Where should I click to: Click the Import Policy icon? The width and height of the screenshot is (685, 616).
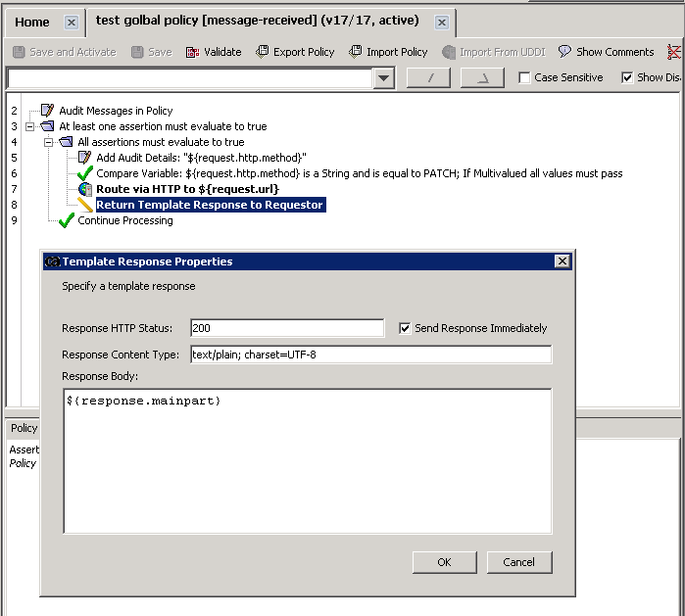point(356,52)
